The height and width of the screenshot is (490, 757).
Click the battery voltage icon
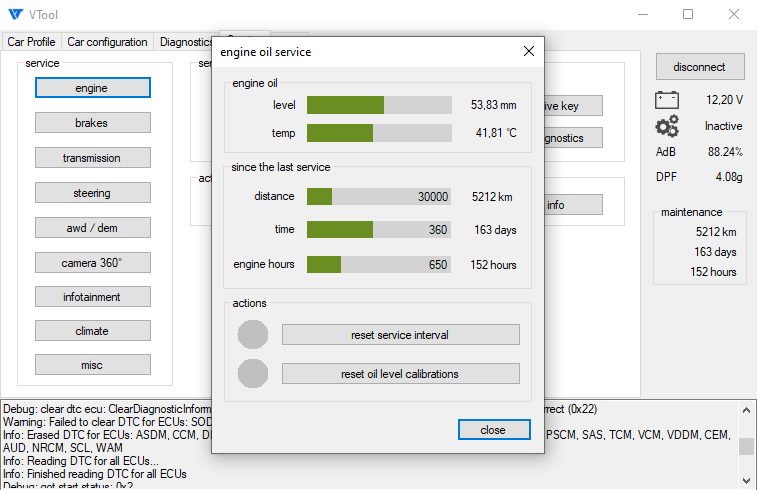pyautogui.click(x=667, y=99)
